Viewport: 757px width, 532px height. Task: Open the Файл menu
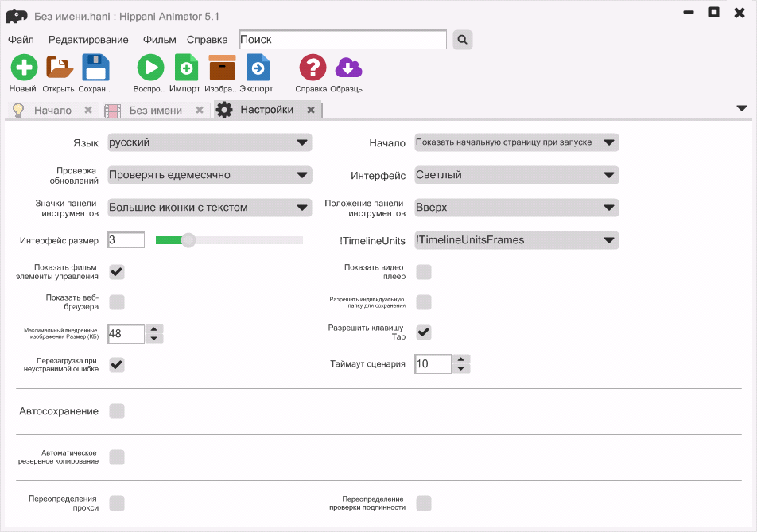[21, 40]
